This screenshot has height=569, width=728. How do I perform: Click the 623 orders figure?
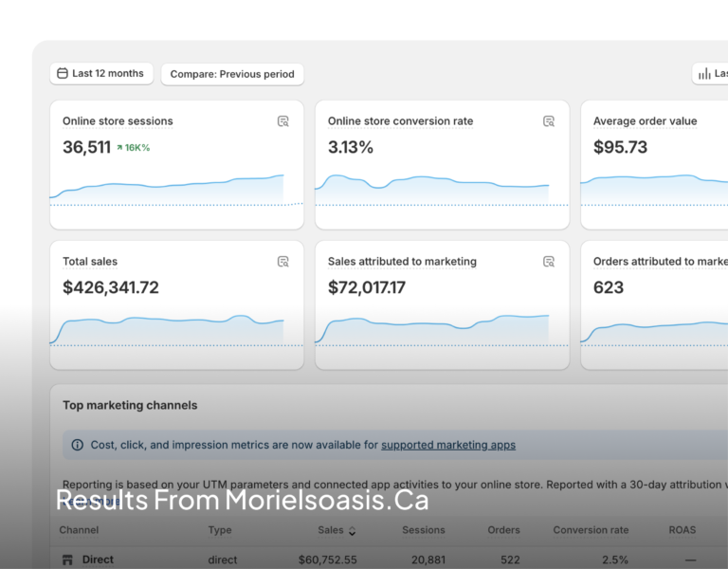point(609,287)
